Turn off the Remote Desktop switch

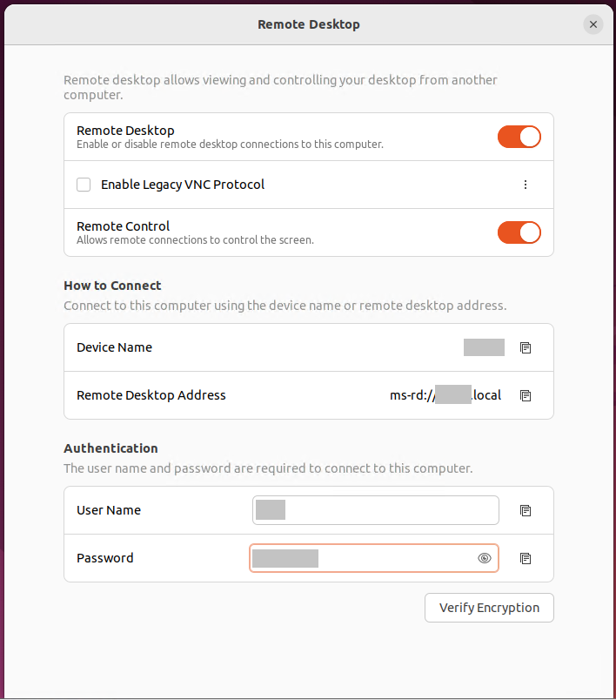(x=519, y=137)
